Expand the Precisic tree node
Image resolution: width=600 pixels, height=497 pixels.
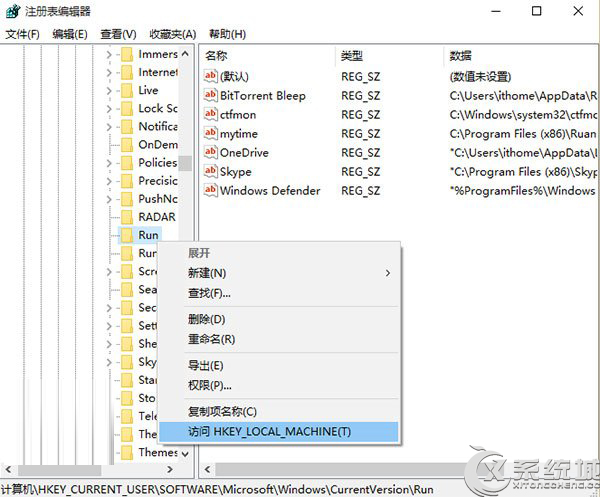point(109,181)
